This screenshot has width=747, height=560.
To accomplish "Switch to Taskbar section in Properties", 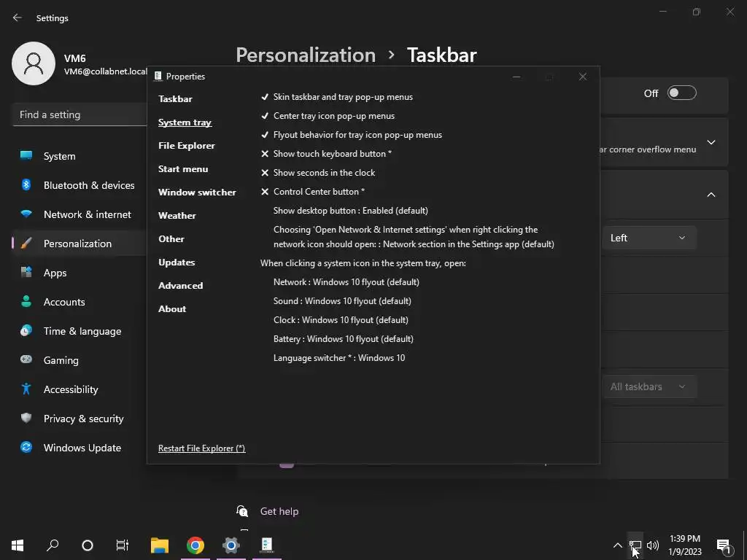I will point(175,99).
